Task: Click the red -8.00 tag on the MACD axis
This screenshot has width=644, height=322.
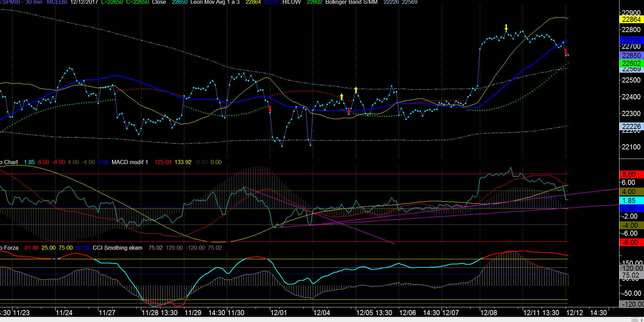Action: point(631,243)
